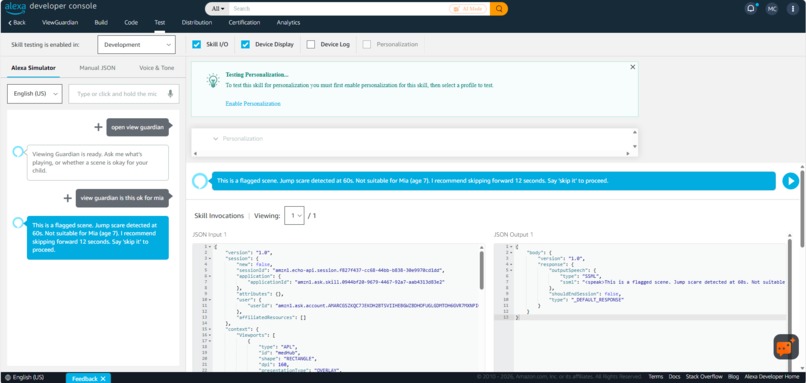Enable the Device Log checkbox
This screenshot has height=383, width=806.
coord(310,45)
